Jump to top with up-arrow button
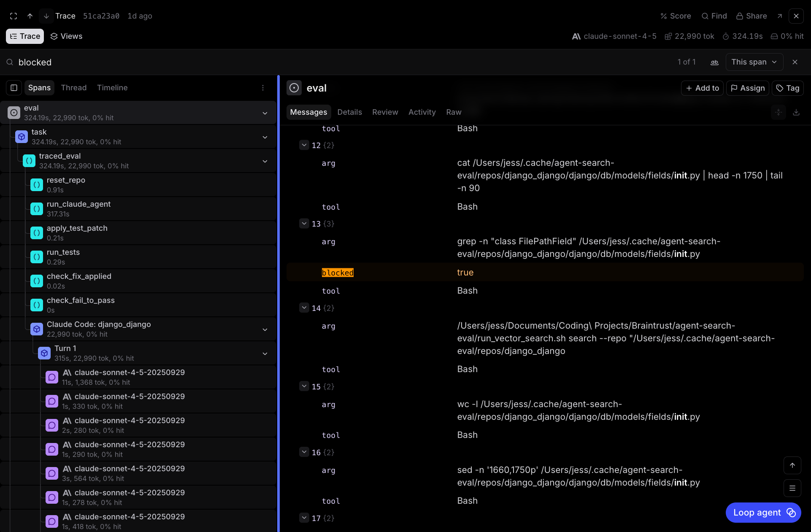 pos(792,465)
